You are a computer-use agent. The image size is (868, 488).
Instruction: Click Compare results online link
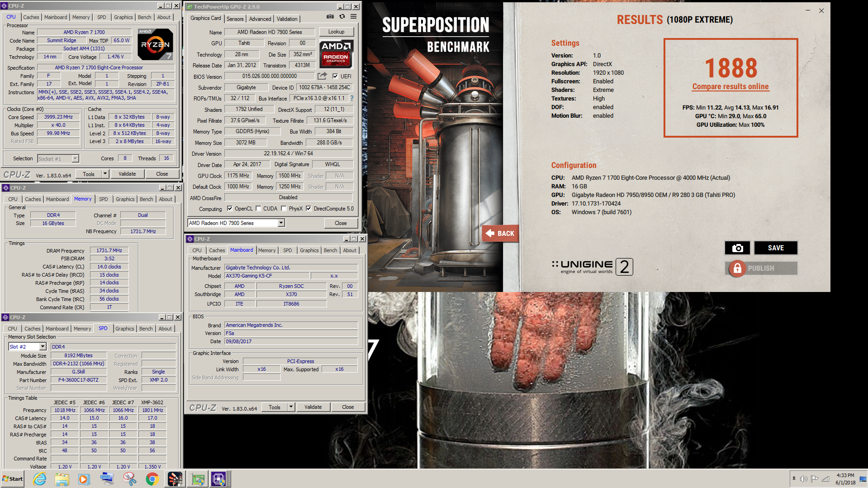pyautogui.click(x=730, y=86)
